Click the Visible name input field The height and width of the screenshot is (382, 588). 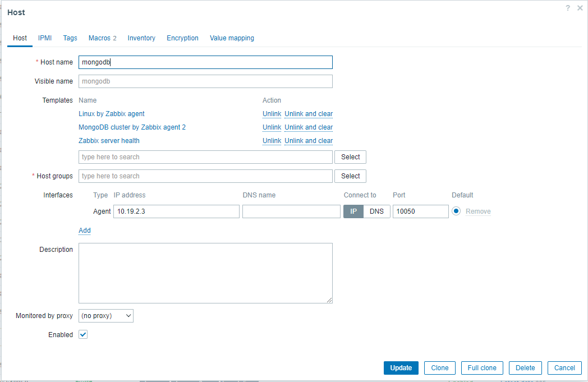(205, 81)
